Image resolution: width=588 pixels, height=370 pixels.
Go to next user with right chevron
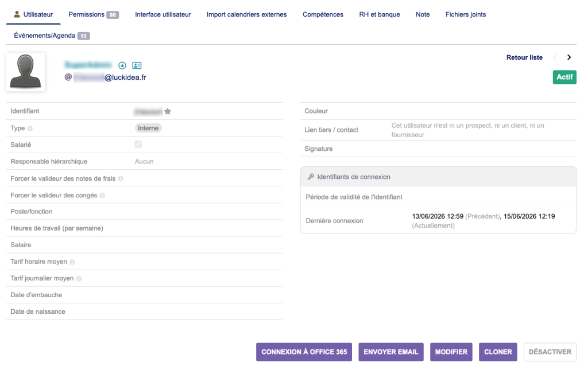569,57
